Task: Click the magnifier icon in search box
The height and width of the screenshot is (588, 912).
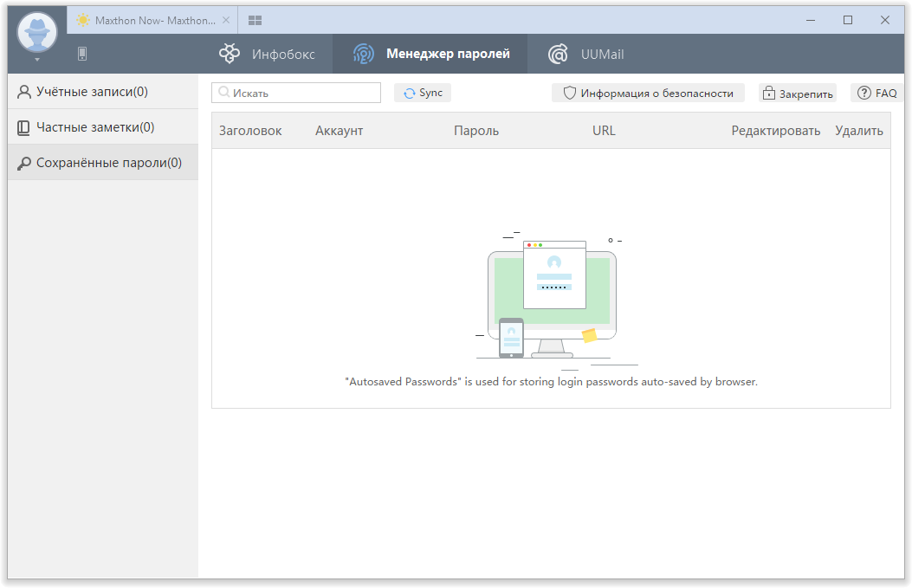Action: click(x=224, y=93)
